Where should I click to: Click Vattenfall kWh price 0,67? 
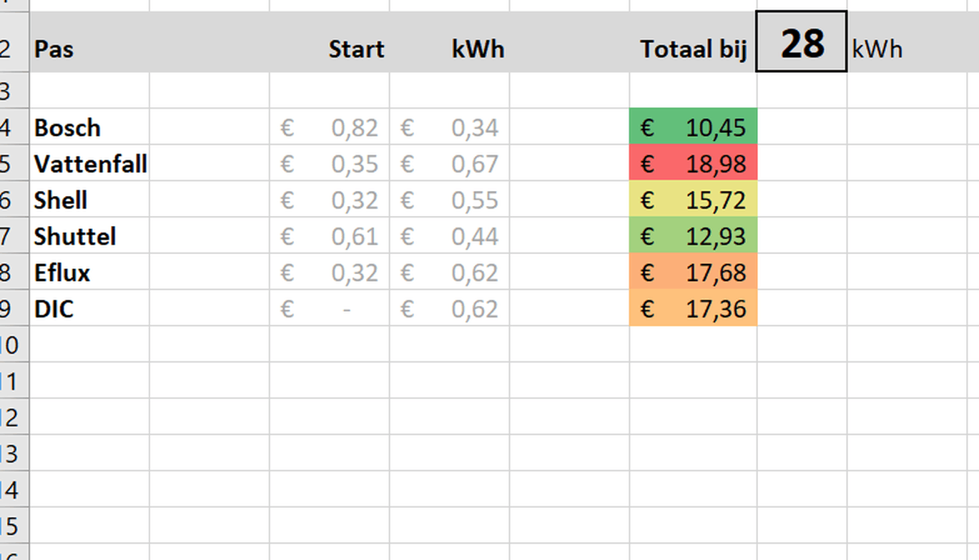pos(450,164)
